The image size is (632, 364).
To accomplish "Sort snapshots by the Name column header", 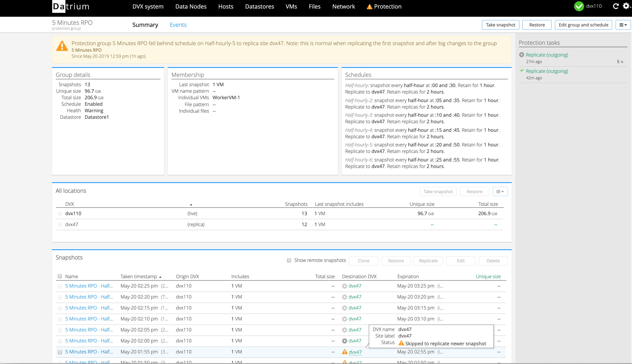I will click(x=72, y=276).
